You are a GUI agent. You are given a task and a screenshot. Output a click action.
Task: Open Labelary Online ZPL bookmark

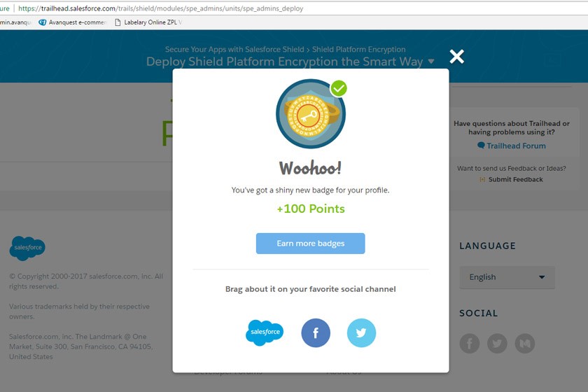[x=148, y=22]
